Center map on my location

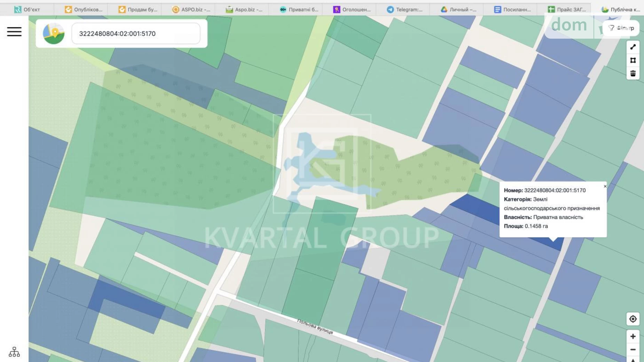(x=633, y=319)
